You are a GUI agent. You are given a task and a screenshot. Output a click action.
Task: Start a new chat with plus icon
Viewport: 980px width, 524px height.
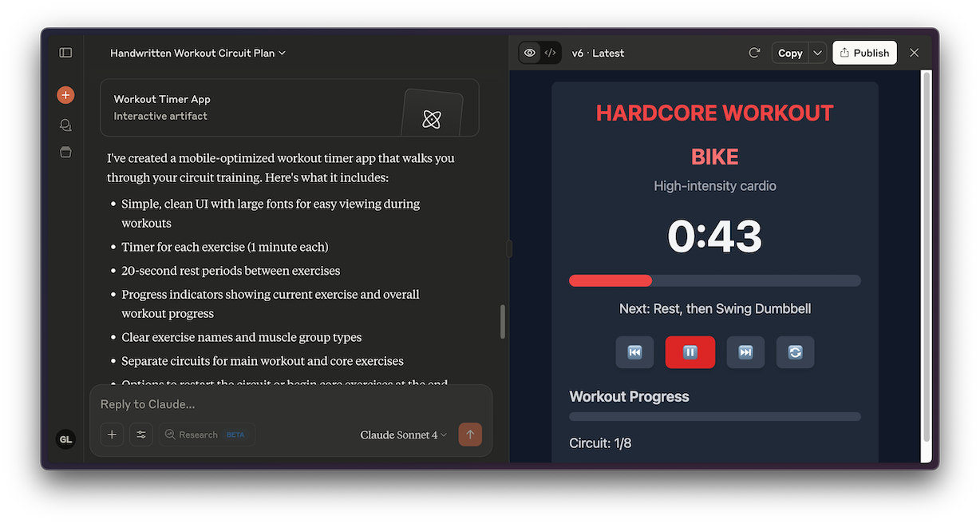click(65, 95)
